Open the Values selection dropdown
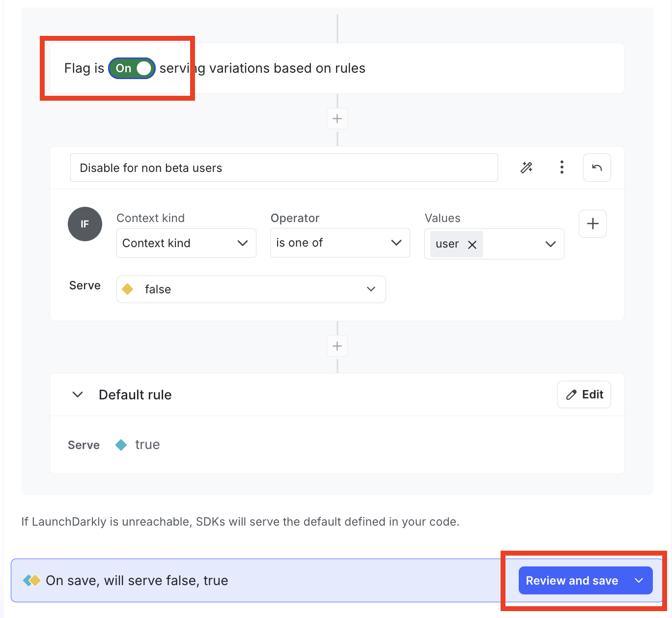The width and height of the screenshot is (672, 618). coord(550,244)
